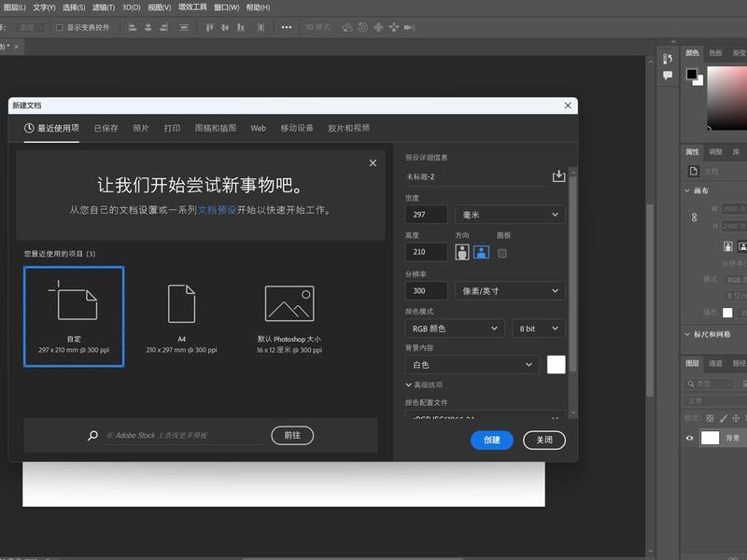Click the width input field showing 297
This screenshot has height=560, width=747.
click(x=427, y=215)
